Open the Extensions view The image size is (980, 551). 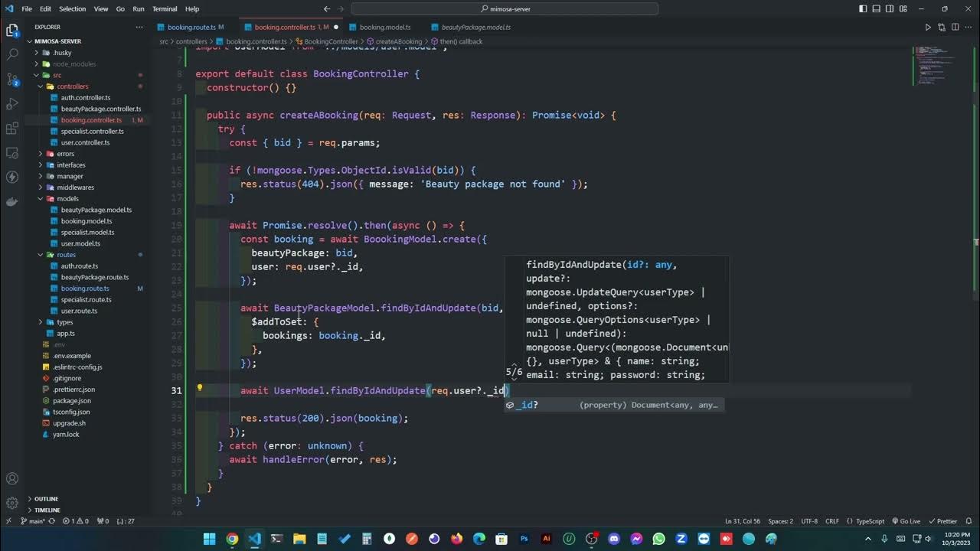12,128
